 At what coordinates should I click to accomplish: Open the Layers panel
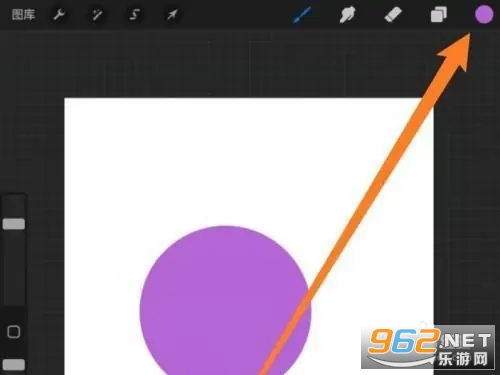[438, 15]
